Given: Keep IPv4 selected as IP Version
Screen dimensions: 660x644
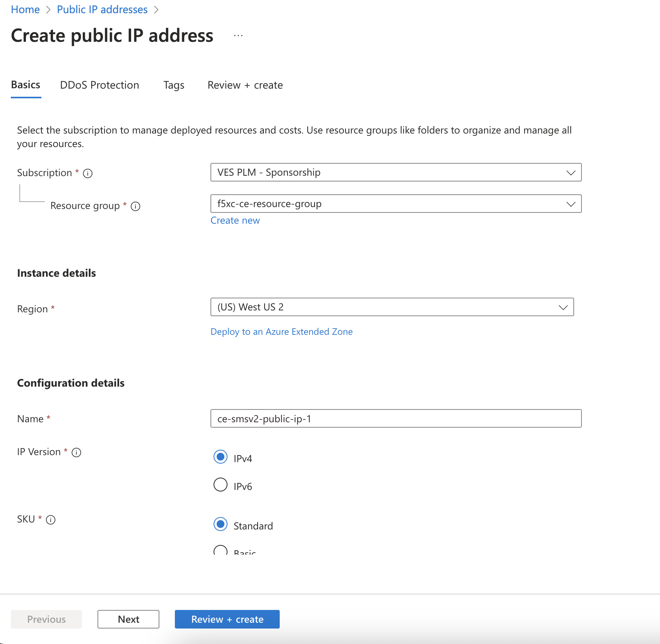Looking at the screenshot, I should tap(220, 457).
